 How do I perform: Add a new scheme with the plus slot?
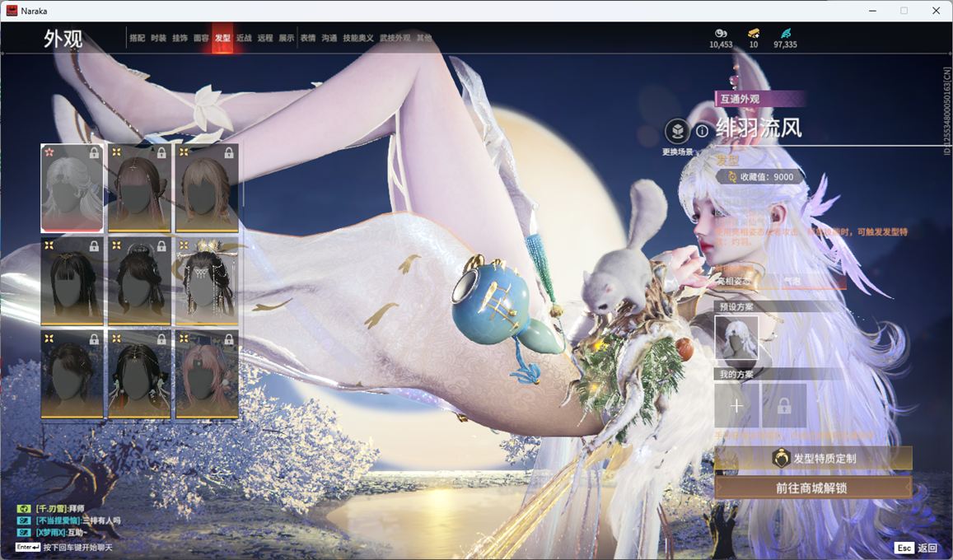[736, 406]
